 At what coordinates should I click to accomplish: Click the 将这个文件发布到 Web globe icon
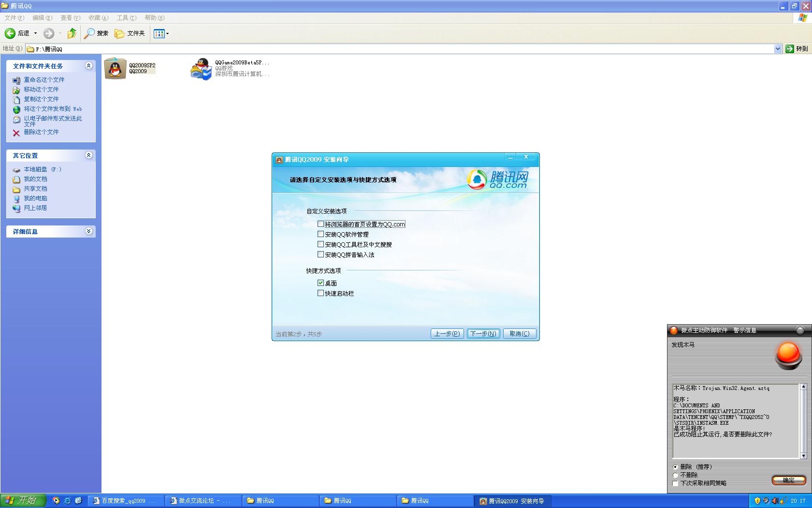pyautogui.click(x=16, y=109)
